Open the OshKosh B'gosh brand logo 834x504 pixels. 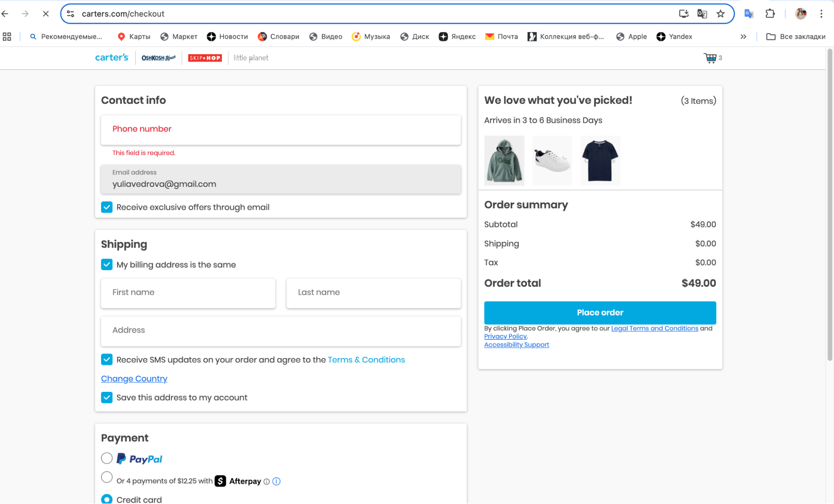pyautogui.click(x=159, y=58)
